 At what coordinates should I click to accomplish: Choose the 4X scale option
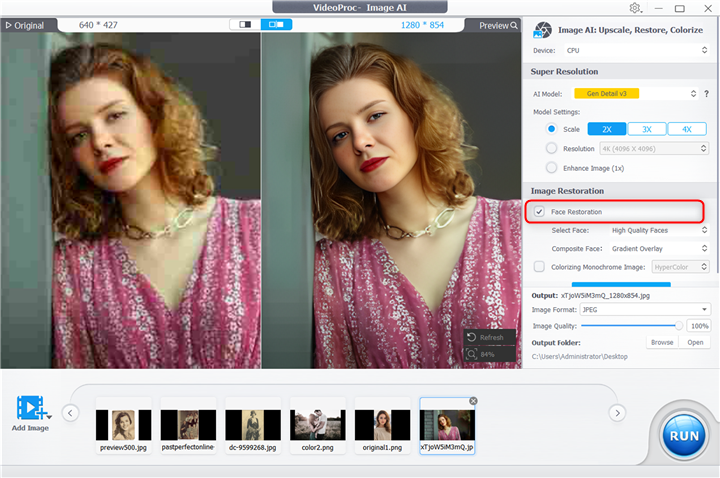tap(686, 129)
